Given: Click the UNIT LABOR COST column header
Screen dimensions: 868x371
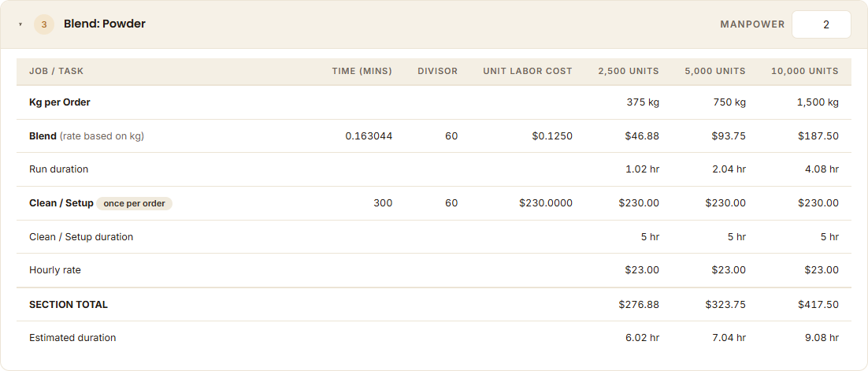Looking at the screenshot, I should click(528, 72).
